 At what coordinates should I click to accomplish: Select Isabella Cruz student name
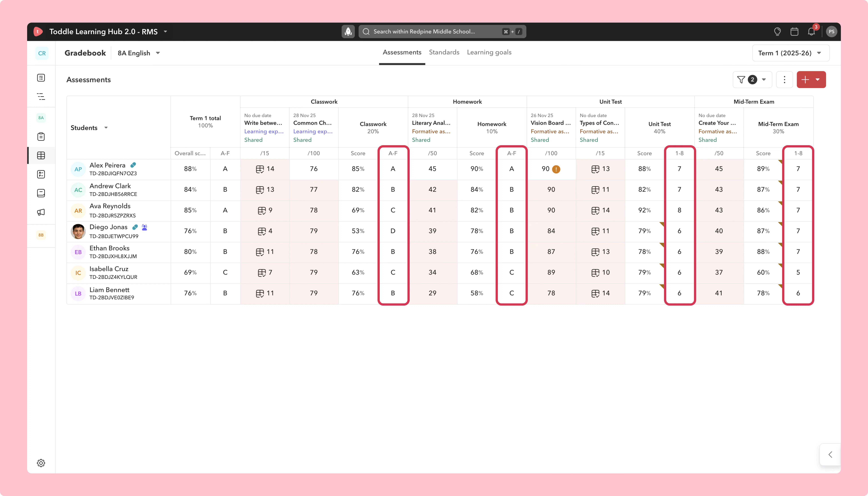point(109,269)
